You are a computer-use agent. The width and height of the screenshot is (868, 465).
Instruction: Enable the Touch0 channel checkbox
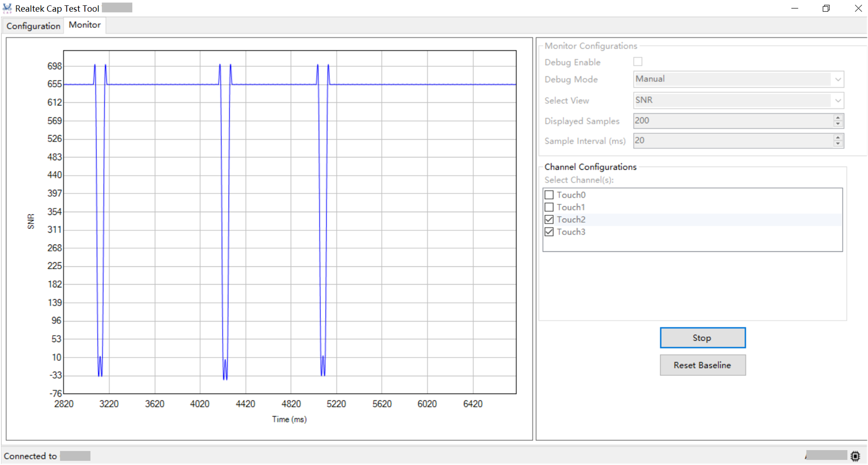pyautogui.click(x=549, y=195)
